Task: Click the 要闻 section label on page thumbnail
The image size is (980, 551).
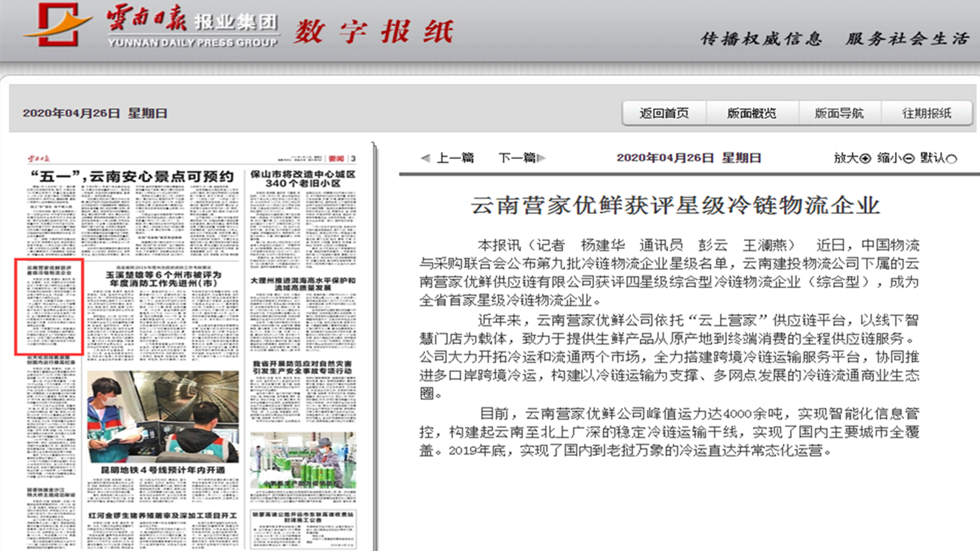Action: coord(336,159)
